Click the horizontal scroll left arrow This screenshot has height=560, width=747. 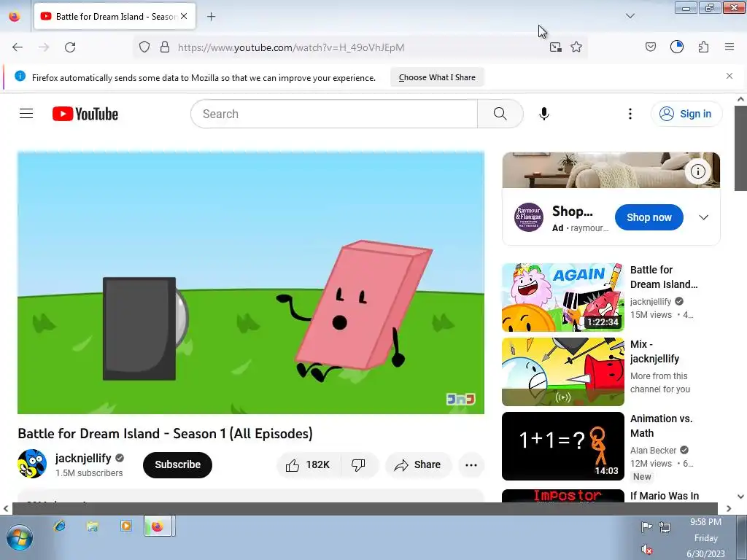[6, 508]
